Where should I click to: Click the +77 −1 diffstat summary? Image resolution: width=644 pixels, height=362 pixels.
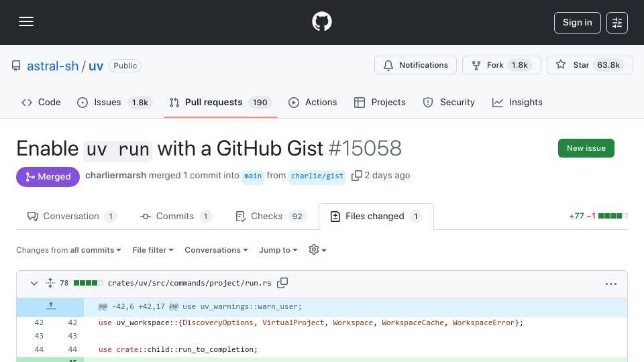click(x=598, y=216)
